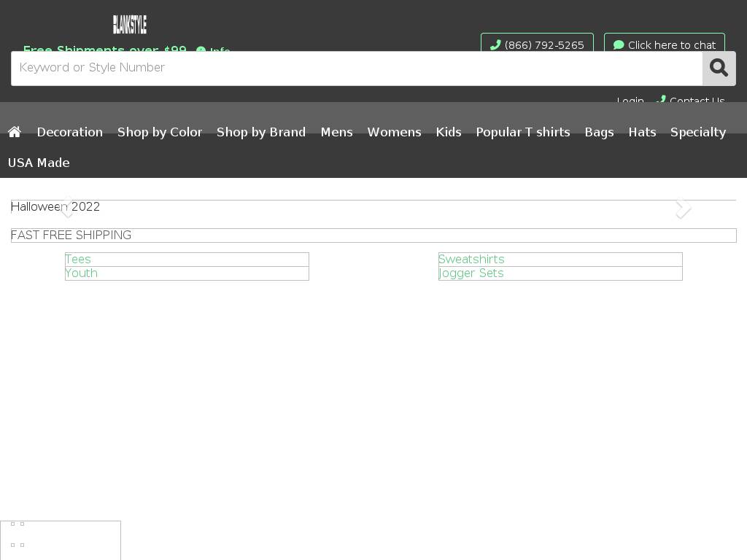Select the USA Made nav item

39,163
